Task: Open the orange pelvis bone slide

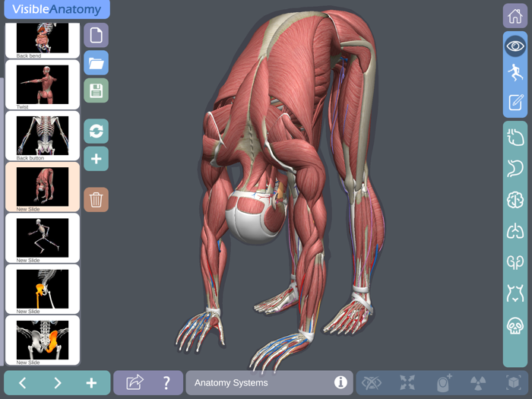Action: coord(43,340)
